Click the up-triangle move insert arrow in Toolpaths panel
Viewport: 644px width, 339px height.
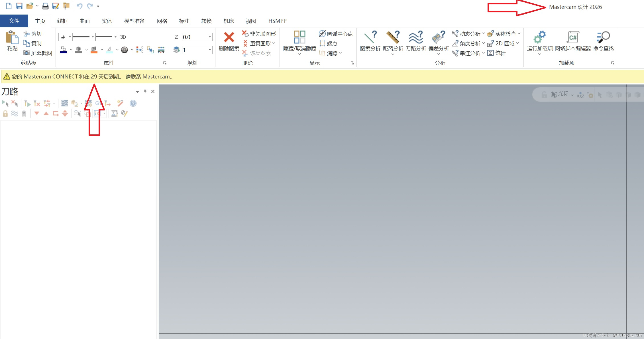[46, 113]
